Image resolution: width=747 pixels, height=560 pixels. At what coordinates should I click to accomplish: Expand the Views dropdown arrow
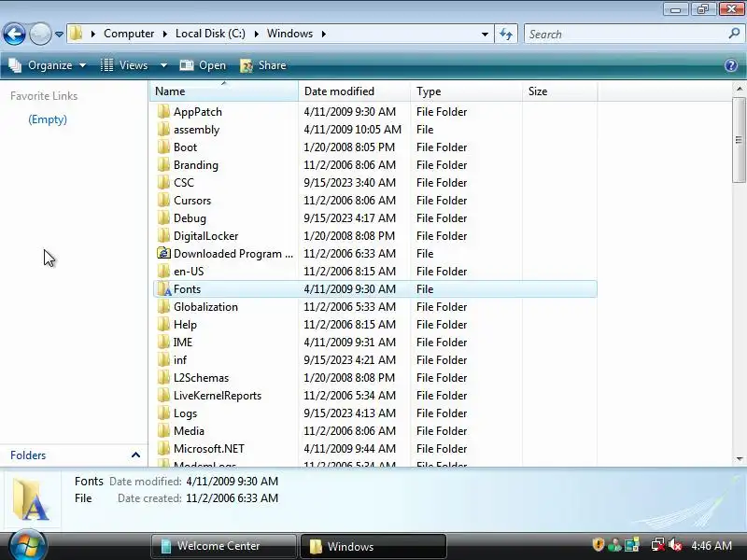click(163, 65)
